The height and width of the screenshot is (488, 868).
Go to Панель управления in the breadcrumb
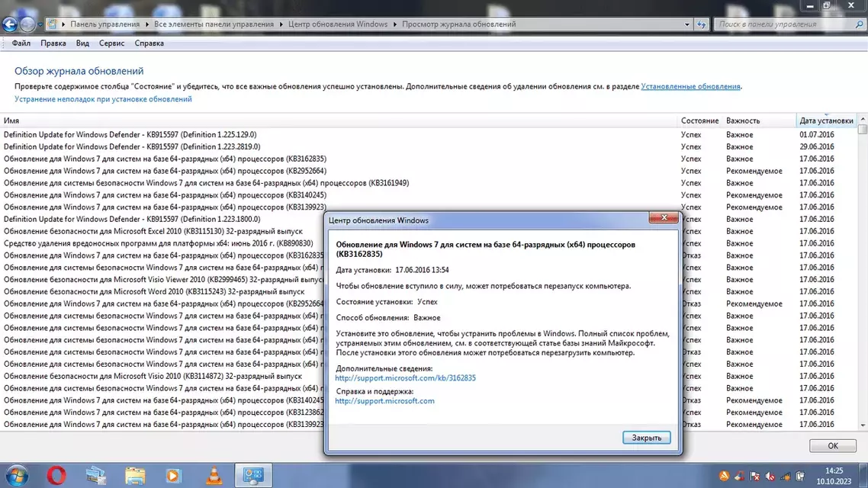pyautogui.click(x=104, y=24)
